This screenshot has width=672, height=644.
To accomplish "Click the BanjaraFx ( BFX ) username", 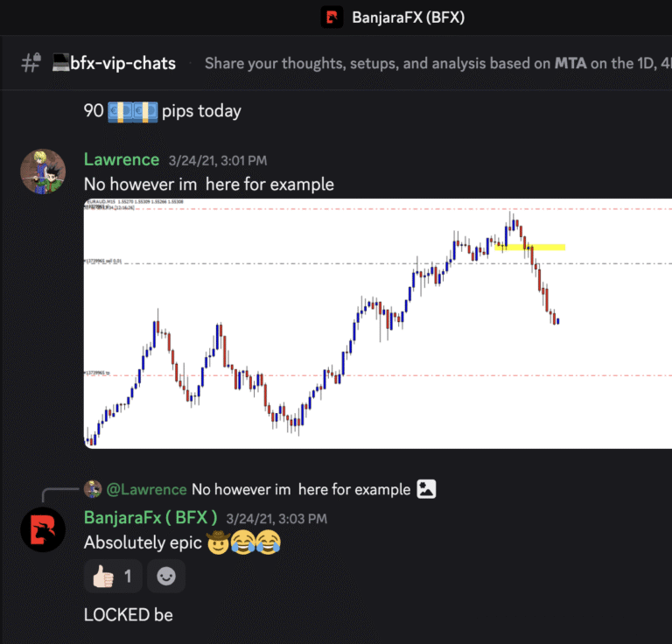I will (x=150, y=518).
